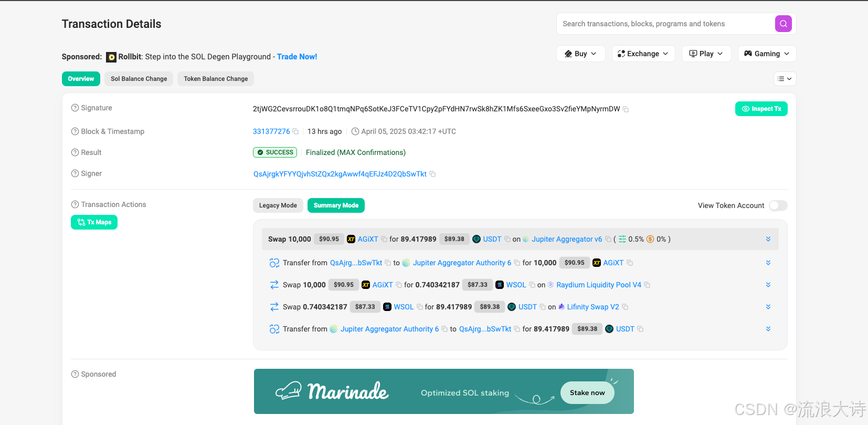This screenshot has height=425, width=868.
Task: Open Jupiter Aggregator v6 program link
Action: (x=567, y=239)
